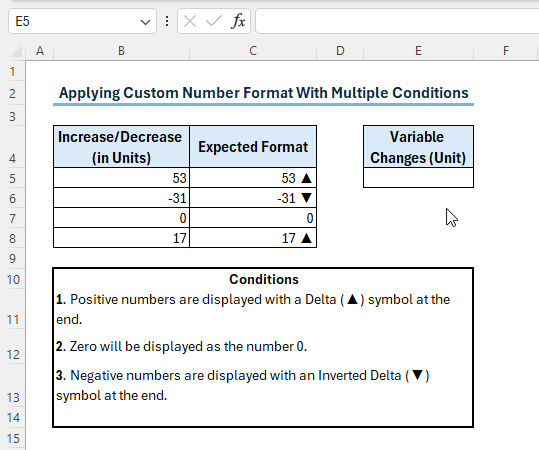Viewport: 539px width, 450px height.
Task: Select row 6 header
Action: (13, 198)
